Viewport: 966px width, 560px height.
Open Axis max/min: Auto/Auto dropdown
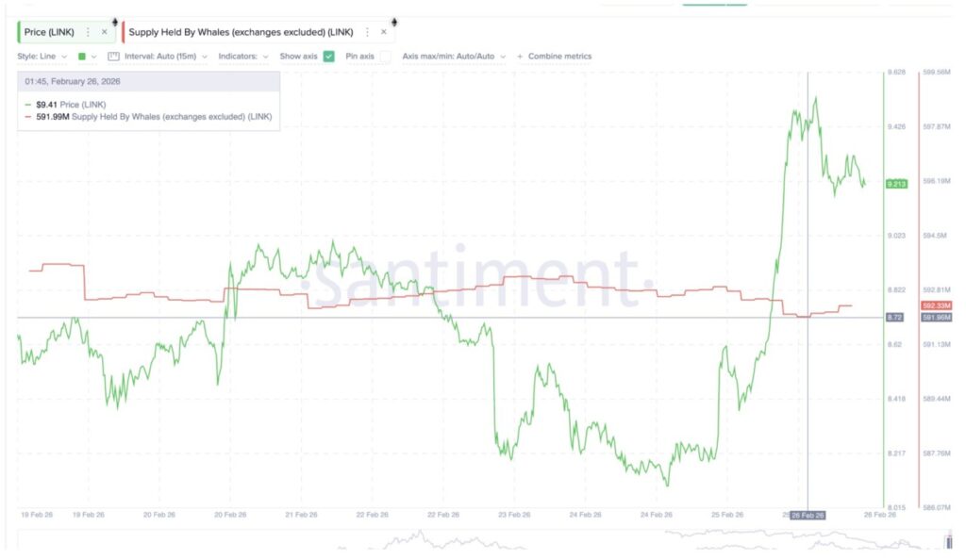[454, 57]
